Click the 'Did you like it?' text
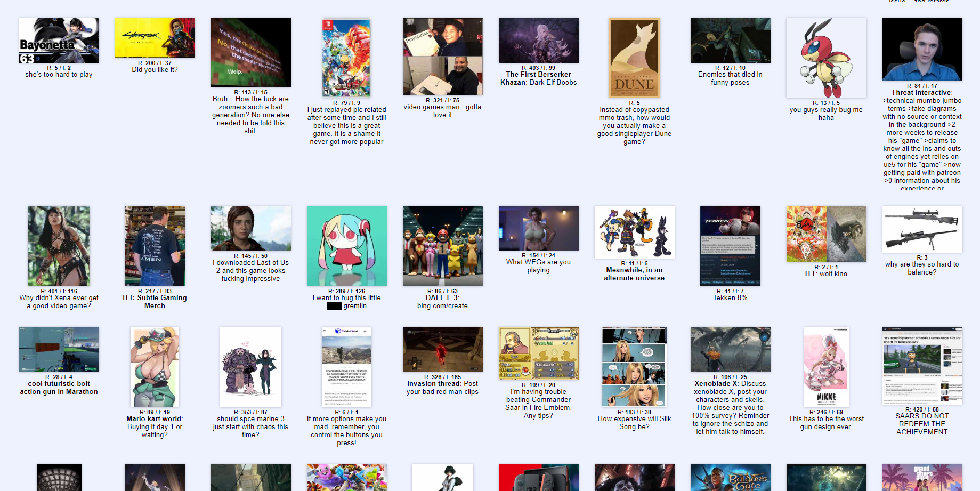 tap(155, 70)
